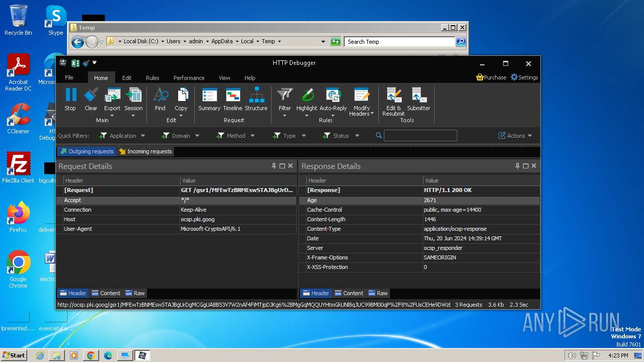Open Content tab in Response Details
This screenshot has width=644, height=362.
pos(349,293)
